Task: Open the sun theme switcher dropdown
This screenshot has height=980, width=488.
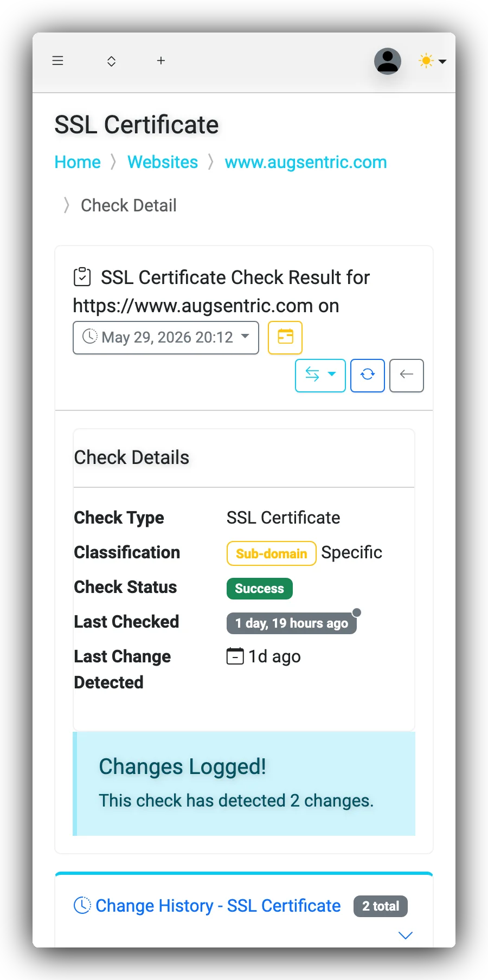Action: pyautogui.click(x=432, y=61)
